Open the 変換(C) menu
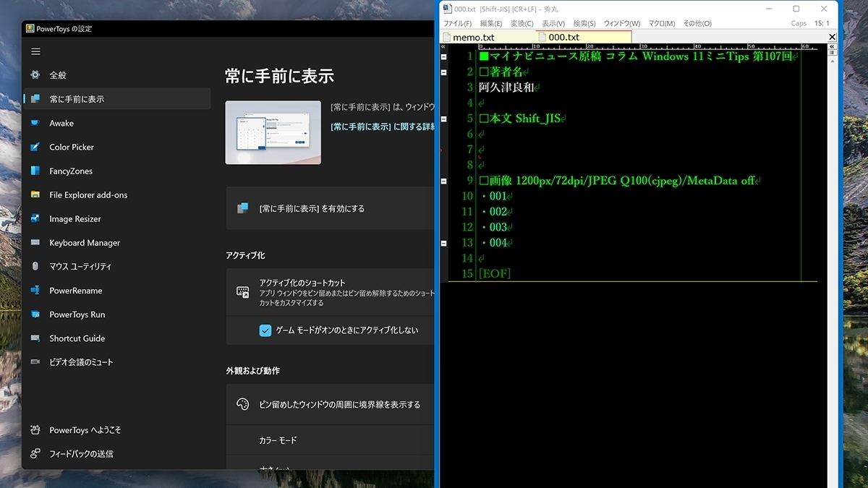The width and height of the screenshot is (868, 488). coord(522,24)
